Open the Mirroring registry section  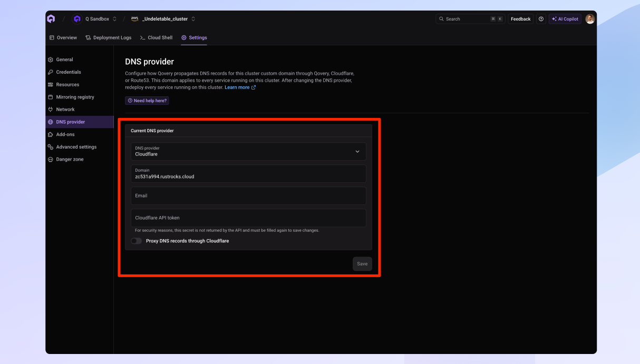pyautogui.click(x=80, y=97)
